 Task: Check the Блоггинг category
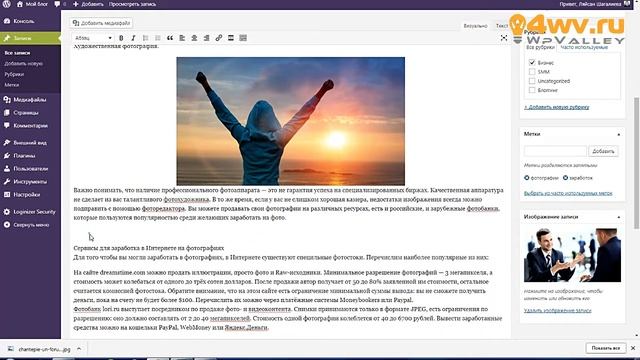pyautogui.click(x=532, y=90)
